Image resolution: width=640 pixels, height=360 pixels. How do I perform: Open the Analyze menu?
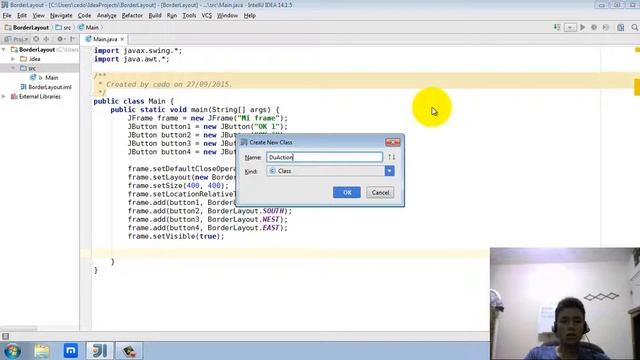tap(107, 16)
